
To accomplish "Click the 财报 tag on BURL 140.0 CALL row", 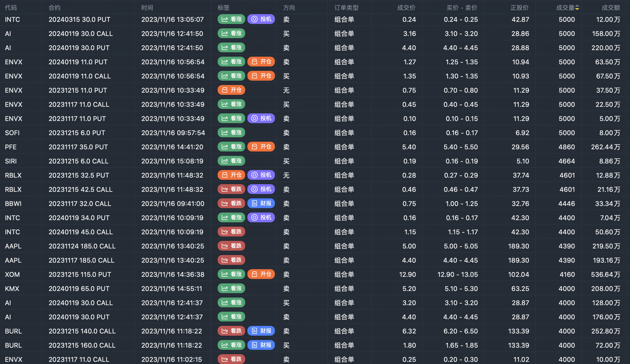I will pos(261,331).
